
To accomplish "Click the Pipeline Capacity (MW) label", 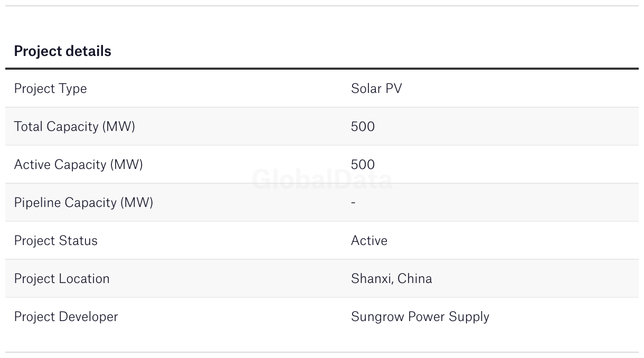I will 83,203.
